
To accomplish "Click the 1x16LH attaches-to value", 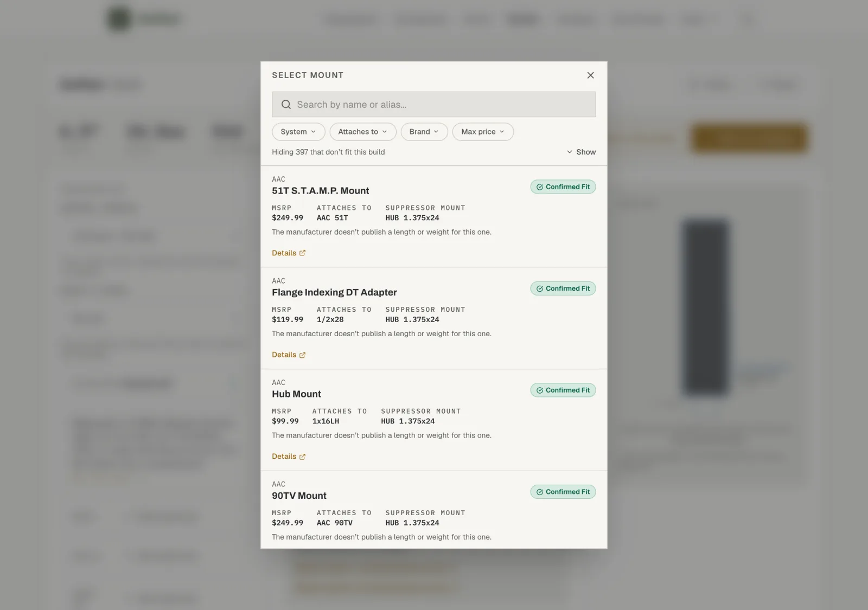I will click(x=325, y=421).
